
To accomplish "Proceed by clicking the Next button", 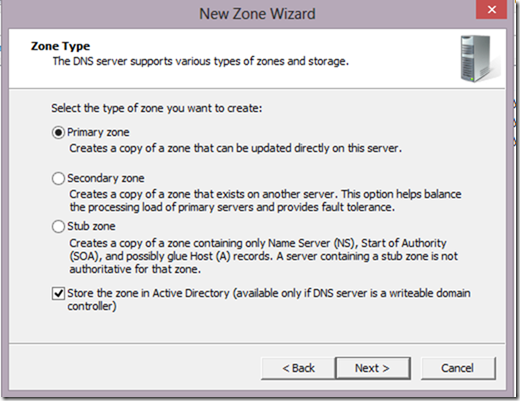I will [x=373, y=368].
